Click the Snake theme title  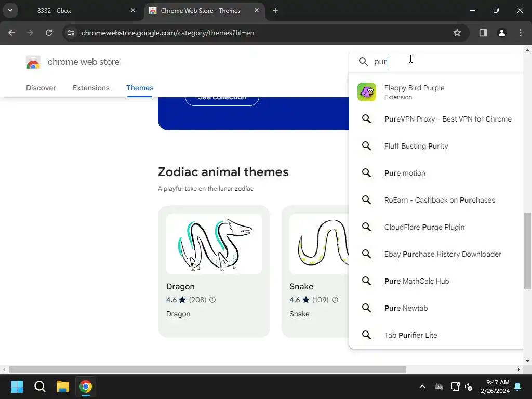click(x=301, y=287)
